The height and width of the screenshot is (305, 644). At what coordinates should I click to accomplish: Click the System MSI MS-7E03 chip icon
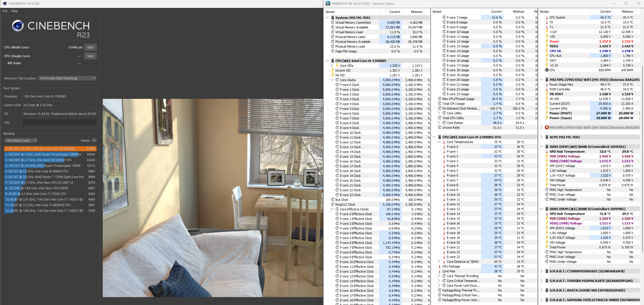coord(333,18)
